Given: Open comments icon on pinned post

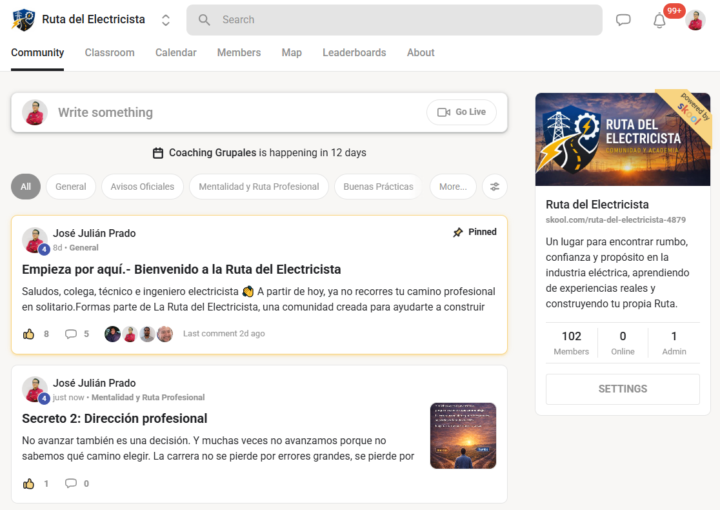Looking at the screenshot, I should (x=71, y=334).
